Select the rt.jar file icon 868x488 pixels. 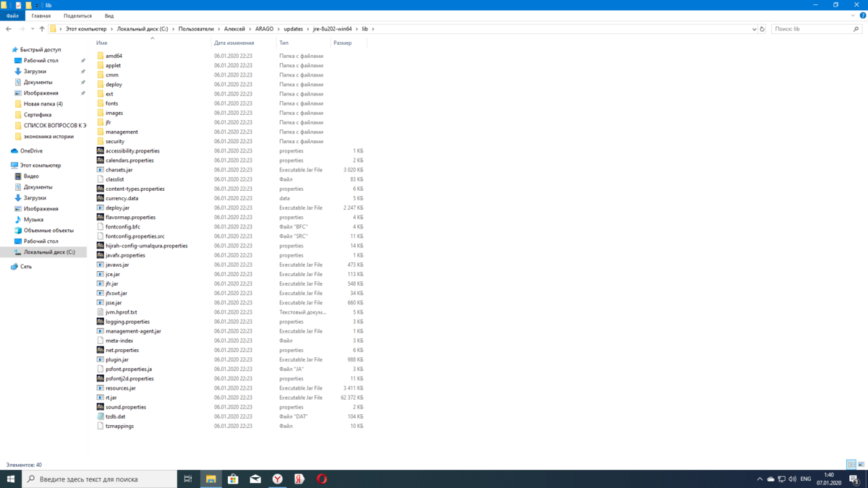[101, 398]
